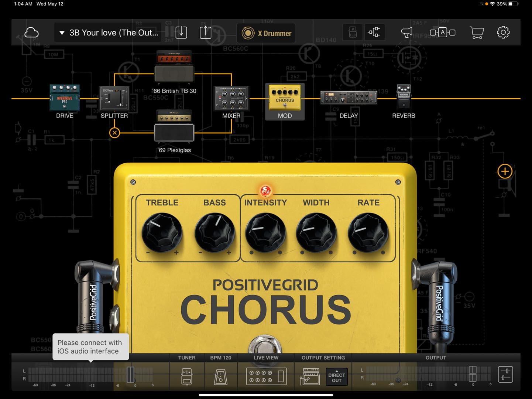Click the TUNER label
Image resolution: width=532 pixels, height=399 pixels.
[186, 358]
